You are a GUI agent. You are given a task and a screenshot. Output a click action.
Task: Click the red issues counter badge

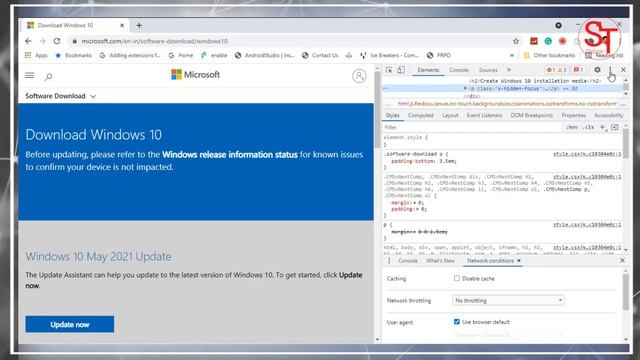[x=578, y=70]
